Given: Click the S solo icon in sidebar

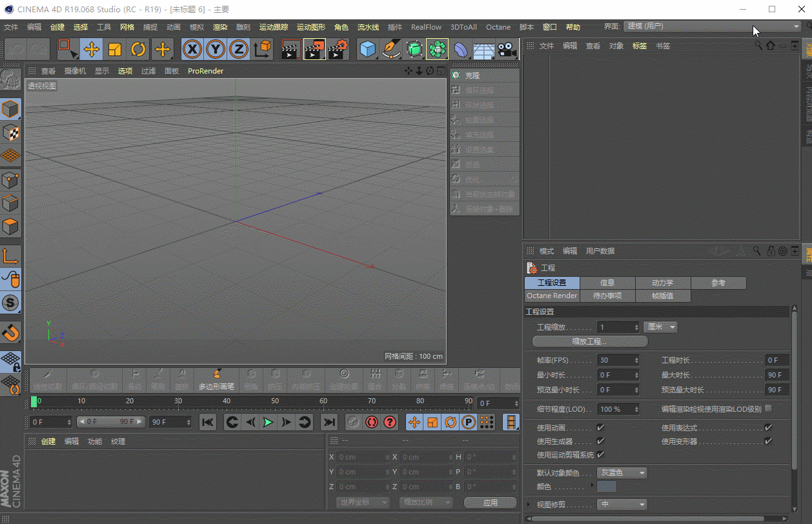Looking at the screenshot, I should (x=10, y=303).
